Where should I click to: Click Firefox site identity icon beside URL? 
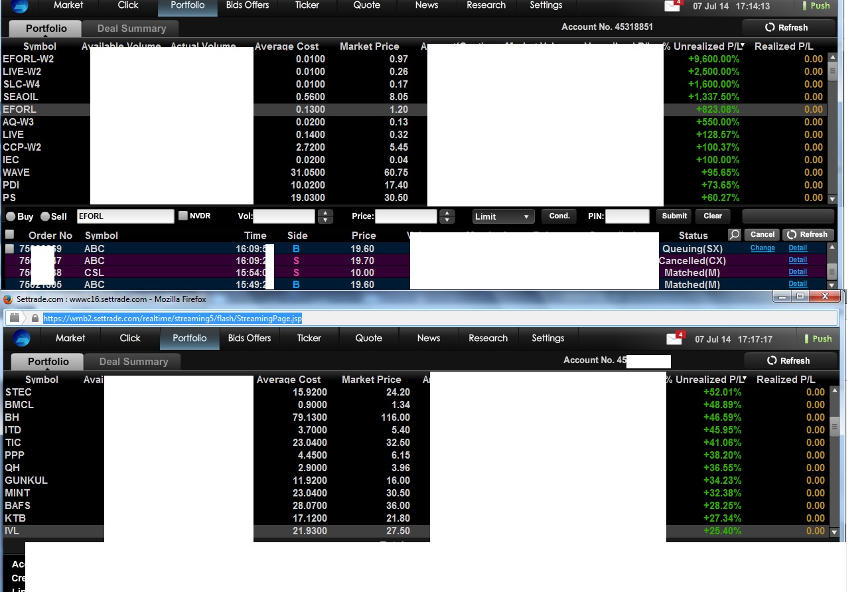(14, 319)
